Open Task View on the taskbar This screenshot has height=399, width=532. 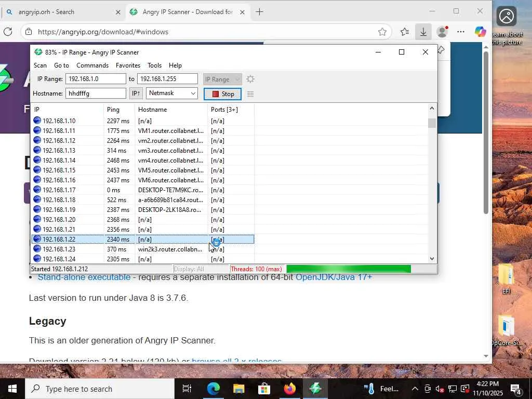pos(187,389)
